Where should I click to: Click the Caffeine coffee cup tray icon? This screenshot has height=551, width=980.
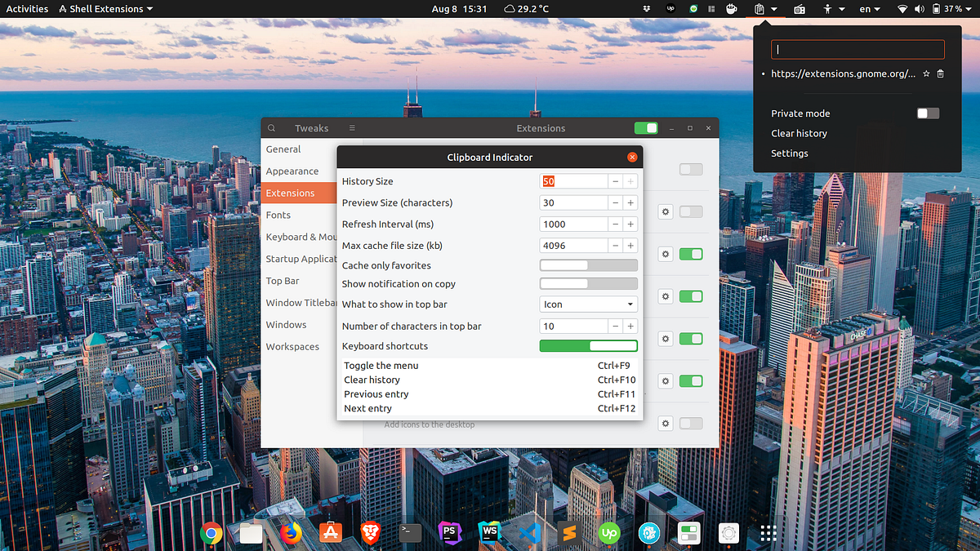pos(732,9)
